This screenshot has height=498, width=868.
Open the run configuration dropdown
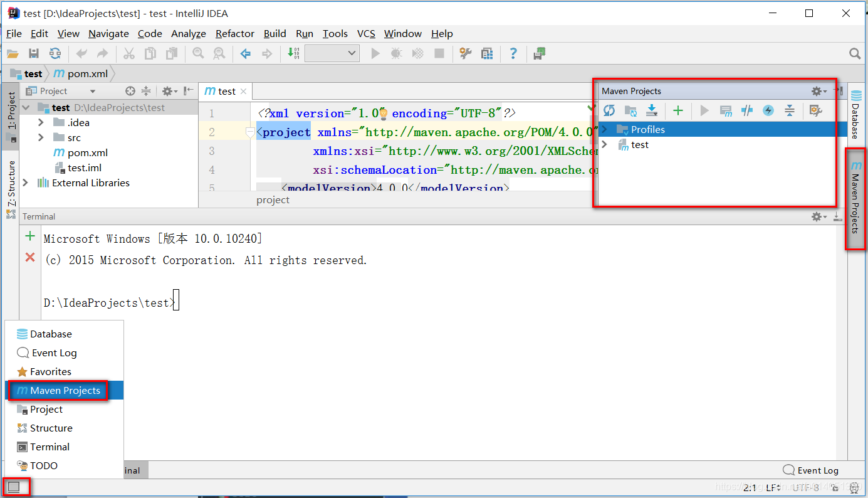tap(332, 54)
